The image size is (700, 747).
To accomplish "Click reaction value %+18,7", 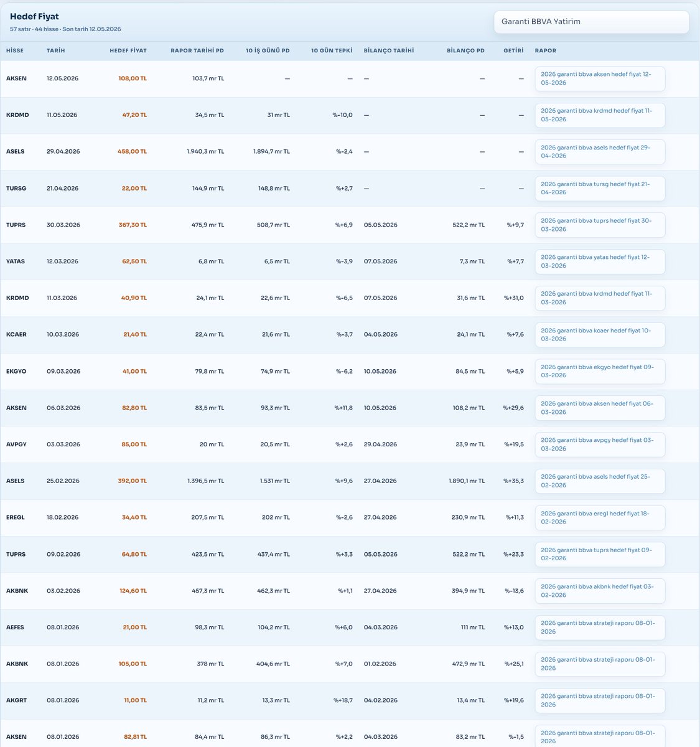I will click(343, 701).
